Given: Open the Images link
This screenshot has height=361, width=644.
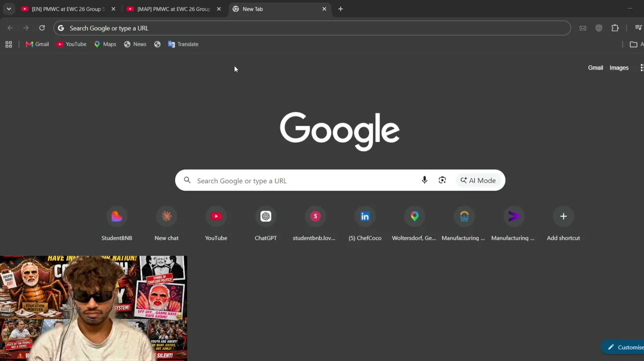Looking at the screenshot, I should click(619, 68).
